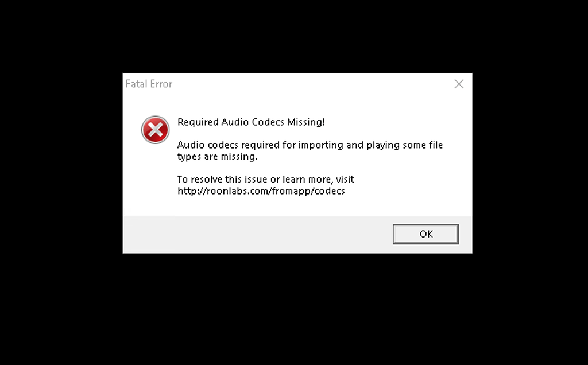Select the Fatal Error title text

[149, 84]
